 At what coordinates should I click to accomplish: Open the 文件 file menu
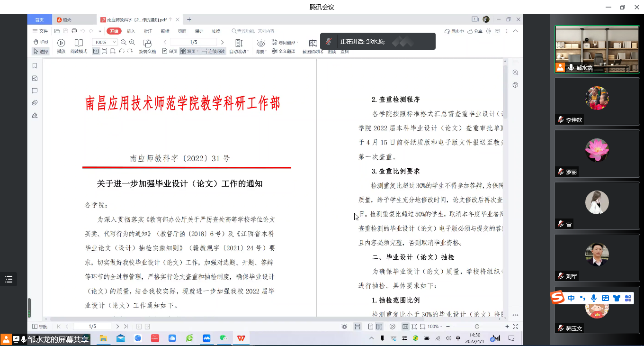(x=40, y=31)
